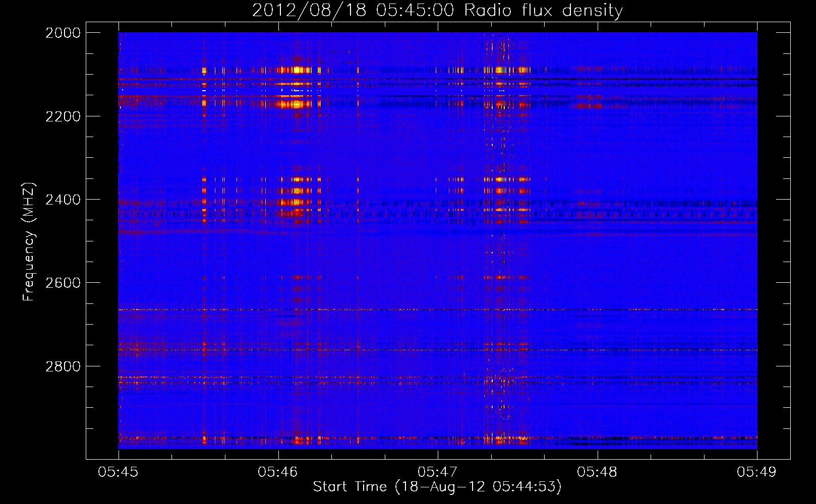Click the 2800 frequency axis label
This screenshot has height=504, width=816.
coord(63,366)
